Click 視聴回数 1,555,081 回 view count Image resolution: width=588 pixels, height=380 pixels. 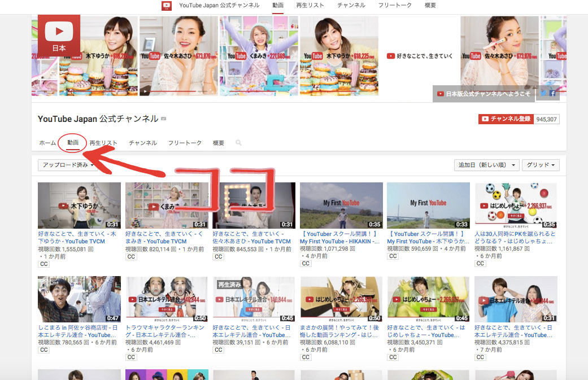tap(66, 249)
